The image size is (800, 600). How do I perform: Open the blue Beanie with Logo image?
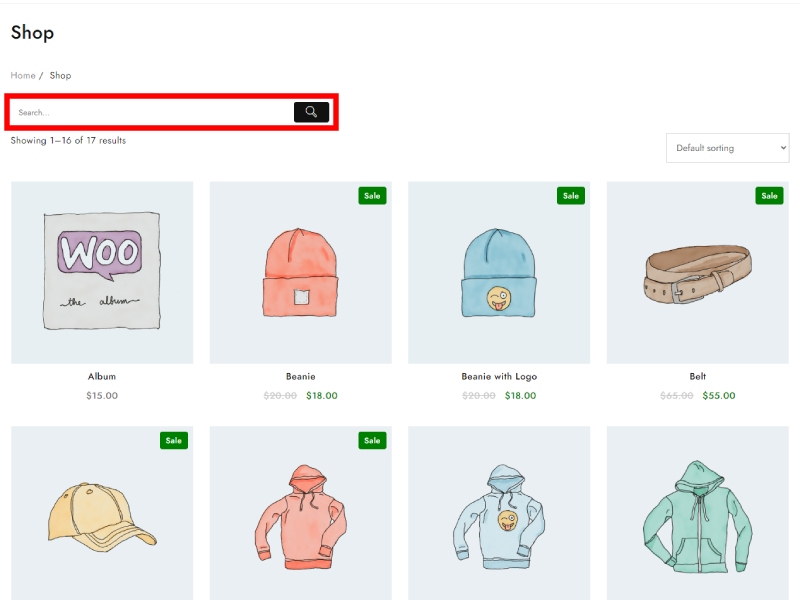coord(499,272)
